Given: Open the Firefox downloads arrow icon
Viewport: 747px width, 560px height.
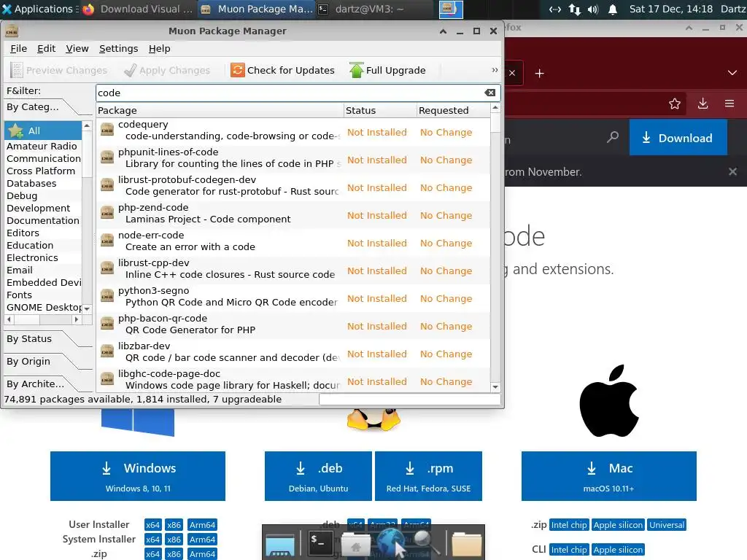Looking at the screenshot, I should [703, 104].
